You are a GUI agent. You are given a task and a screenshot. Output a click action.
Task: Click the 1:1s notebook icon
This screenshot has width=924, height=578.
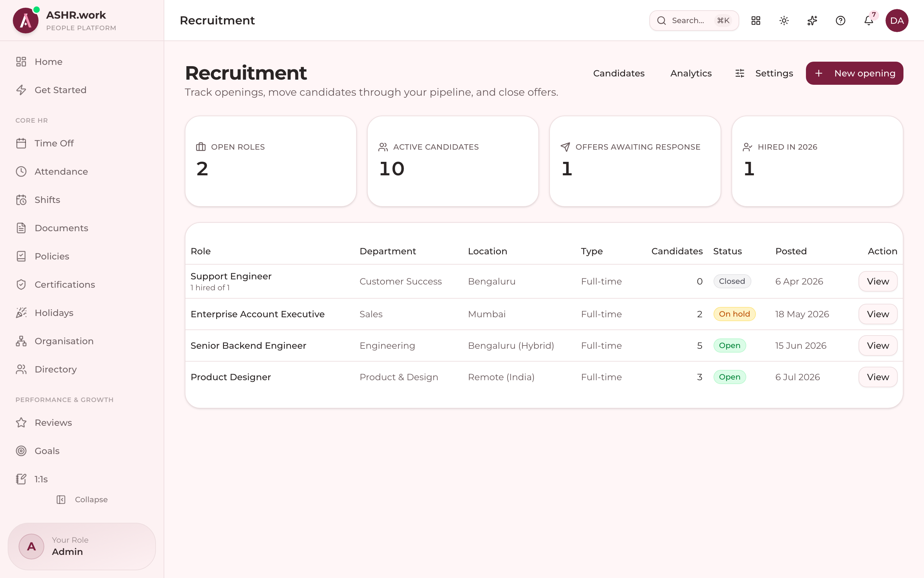[21, 479]
